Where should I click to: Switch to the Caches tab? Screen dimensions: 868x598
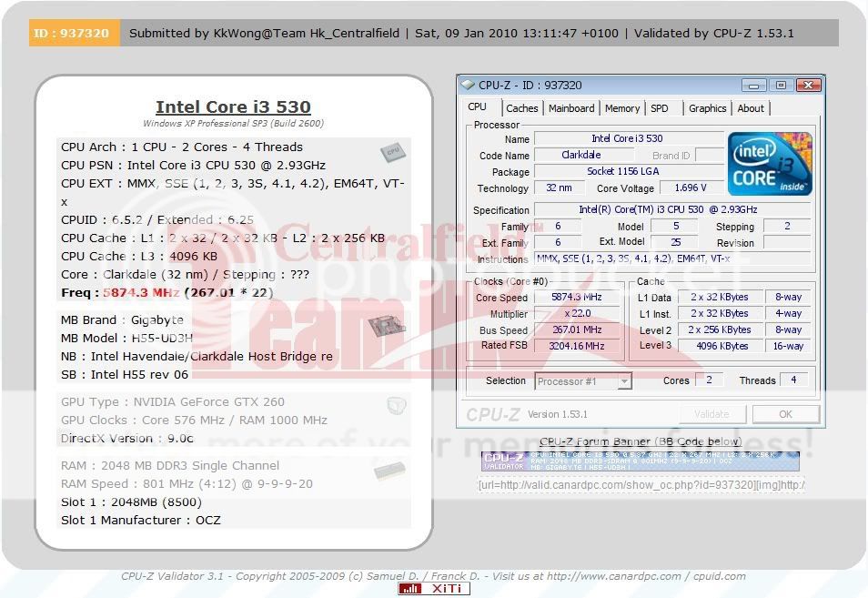click(521, 108)
